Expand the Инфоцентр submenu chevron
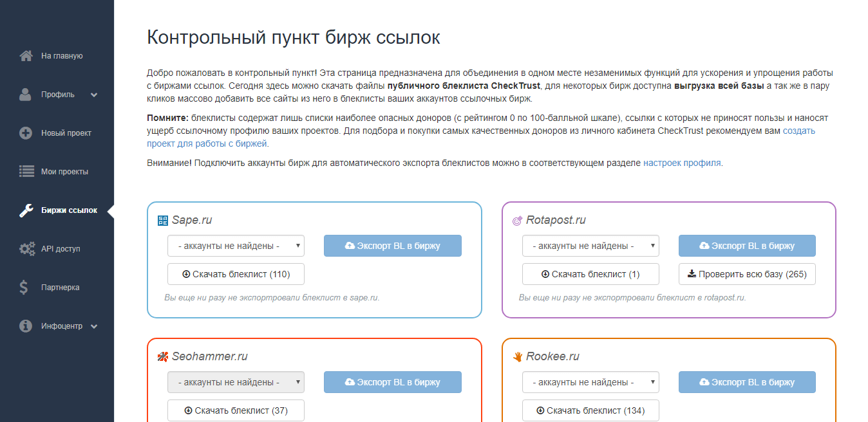The image size is (868, 422). 94,327
